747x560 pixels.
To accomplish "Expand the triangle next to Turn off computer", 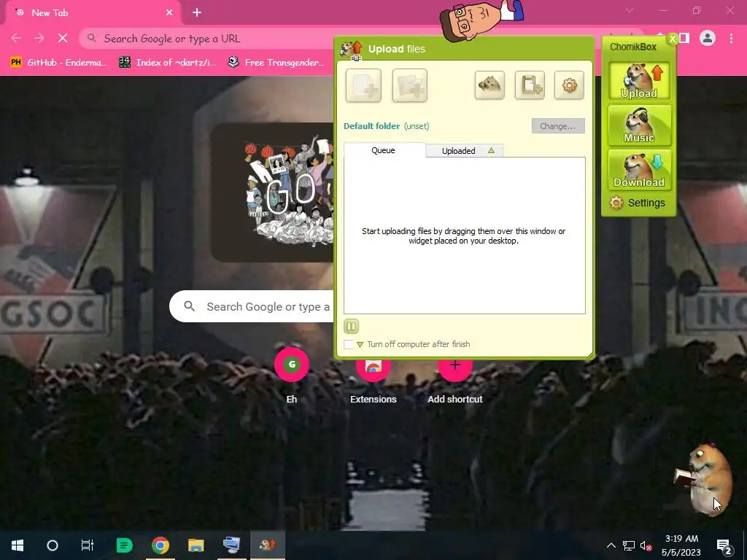I will (x=360, y=345).
